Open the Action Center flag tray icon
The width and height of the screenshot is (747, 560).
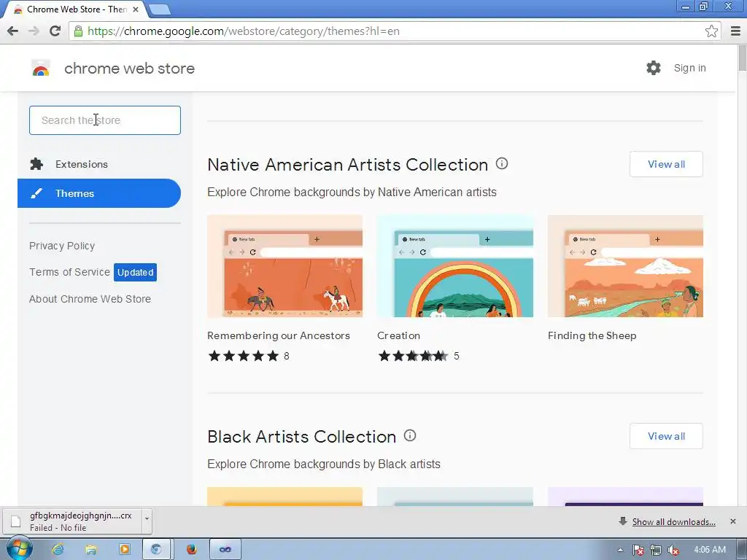[638, 550]
